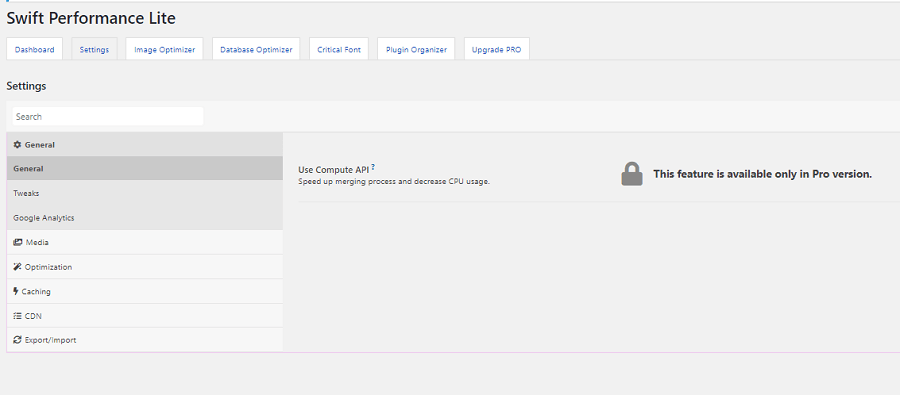Open the Tweaks settings section
This screenshot has height=395, width=900.
(x=145, y=193)
